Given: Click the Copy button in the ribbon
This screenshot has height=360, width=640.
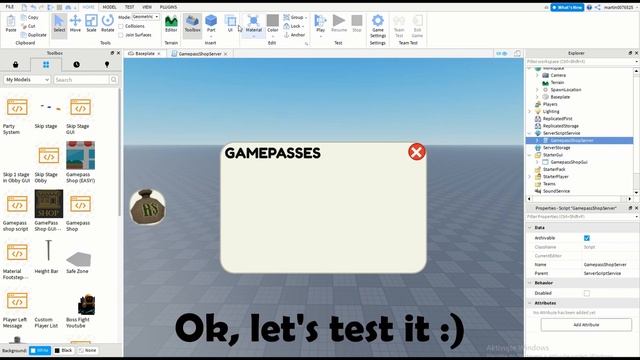Looking at the screenshot, I should point(30,17).
